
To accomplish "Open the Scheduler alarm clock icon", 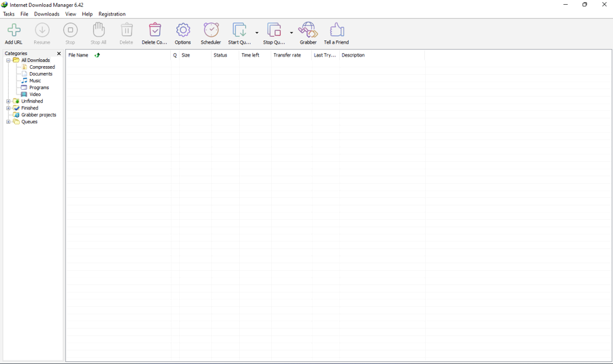I will click(211, 30).
